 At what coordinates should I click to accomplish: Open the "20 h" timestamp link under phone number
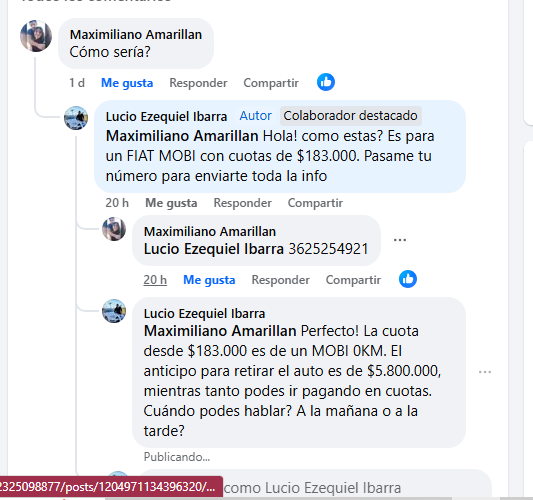point(155,280)
